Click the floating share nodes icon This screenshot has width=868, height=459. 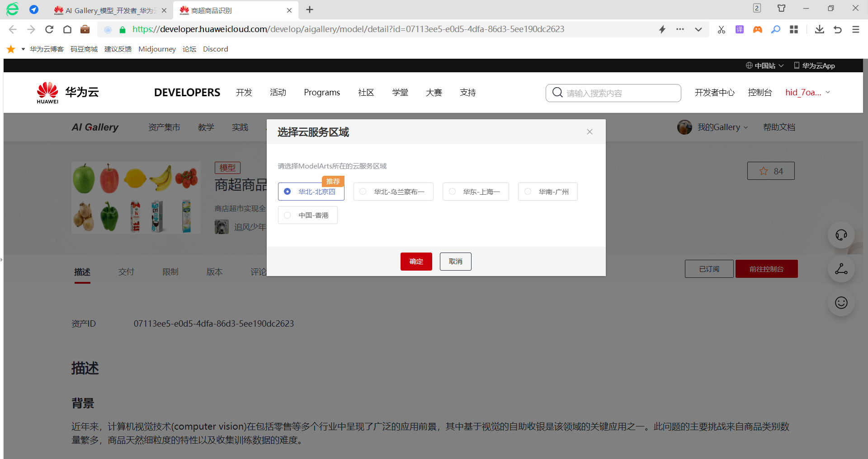[841, 269]
